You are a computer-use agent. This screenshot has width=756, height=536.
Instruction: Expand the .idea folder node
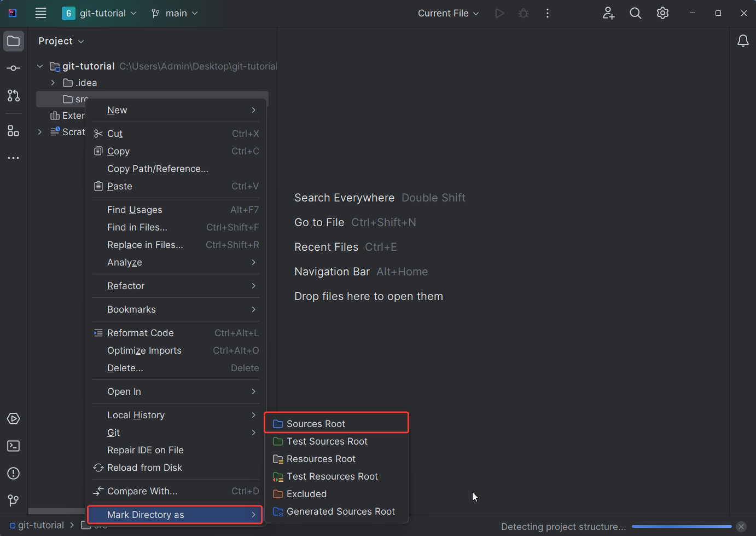pos(53,83)
